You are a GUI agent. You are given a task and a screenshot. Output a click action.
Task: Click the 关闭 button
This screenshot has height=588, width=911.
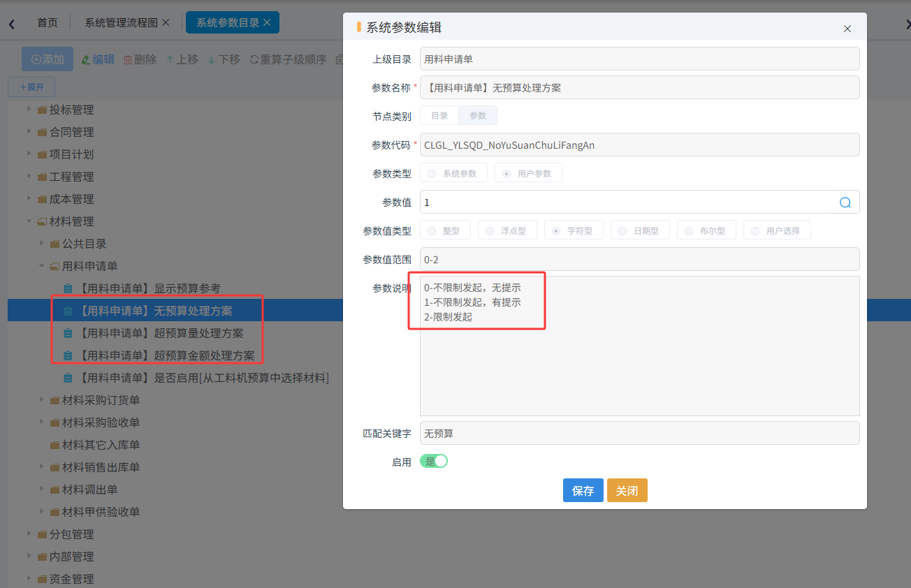coord(627,490)
